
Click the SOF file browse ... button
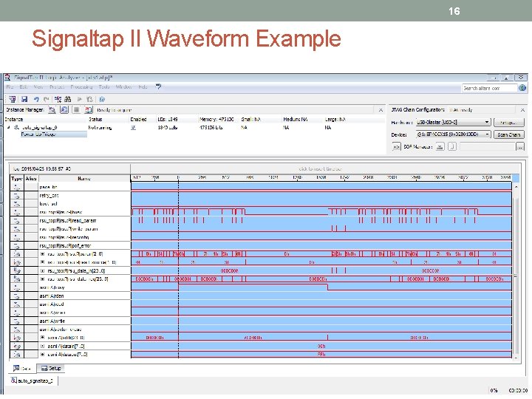[x=519, y=147]
